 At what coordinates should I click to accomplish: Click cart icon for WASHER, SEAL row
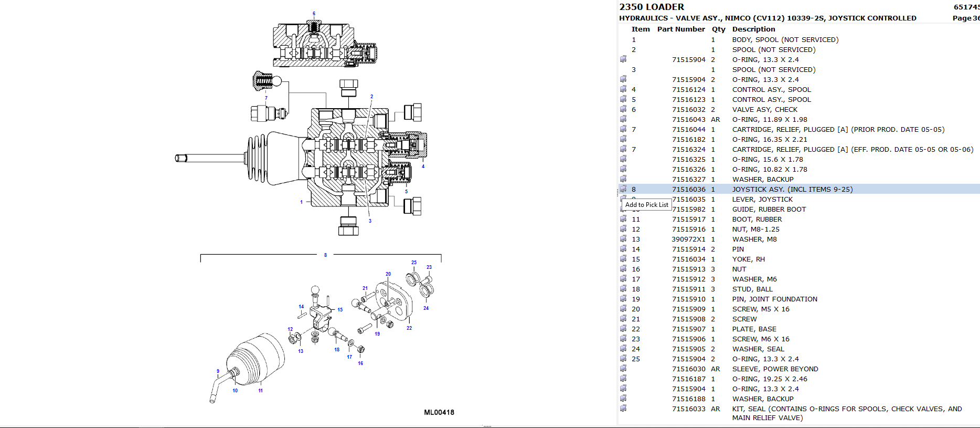[x=623, y=349]
